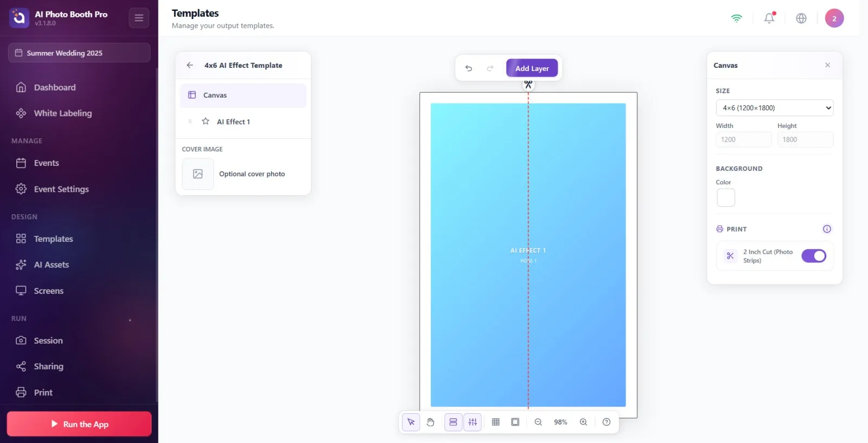Open the background color swatch
868x443 pixels.
click(x=726, y=197)
